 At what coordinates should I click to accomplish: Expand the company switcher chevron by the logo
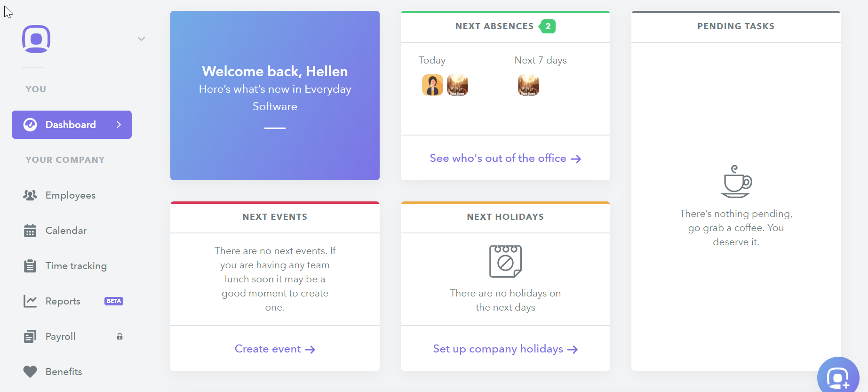pyautogui.click(x=141, y=39)
